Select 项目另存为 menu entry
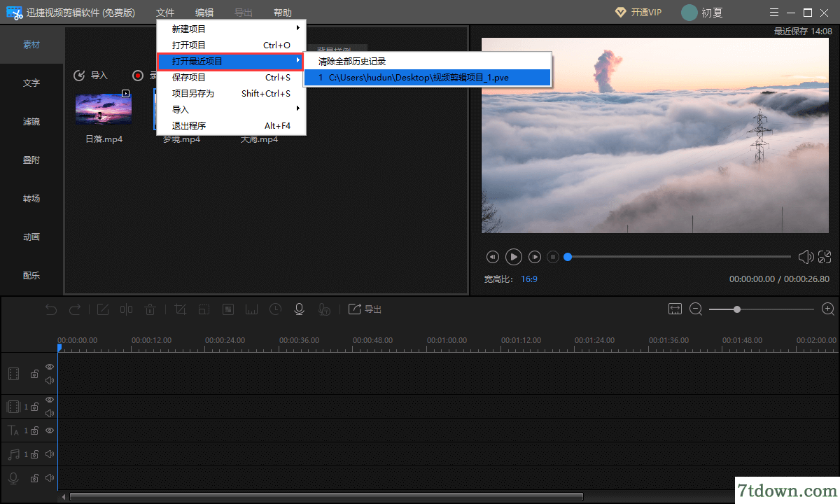 [x=231, y=93]
